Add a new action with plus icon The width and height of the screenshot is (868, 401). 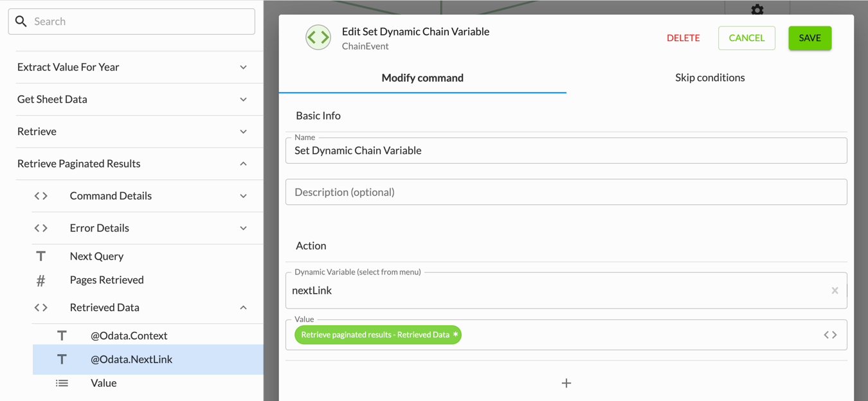[566, 383]
